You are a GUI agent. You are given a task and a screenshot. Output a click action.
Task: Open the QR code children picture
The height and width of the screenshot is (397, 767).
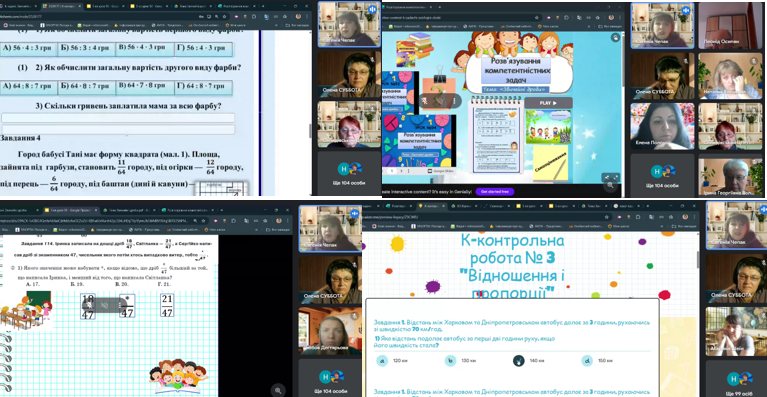(548, 127)
